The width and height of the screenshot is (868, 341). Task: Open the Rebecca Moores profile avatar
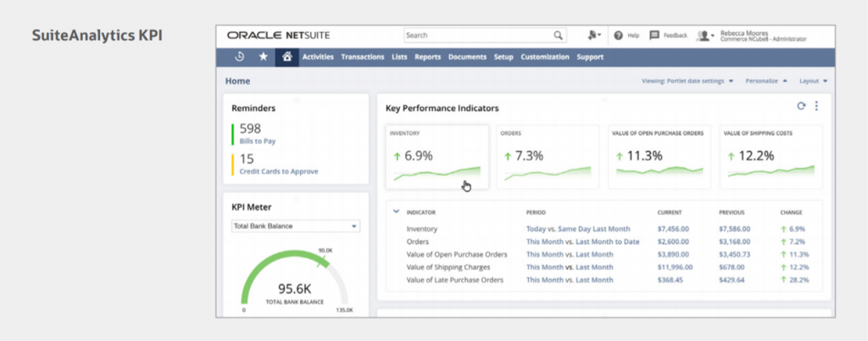pyautogui.click(x=704, y=36)
